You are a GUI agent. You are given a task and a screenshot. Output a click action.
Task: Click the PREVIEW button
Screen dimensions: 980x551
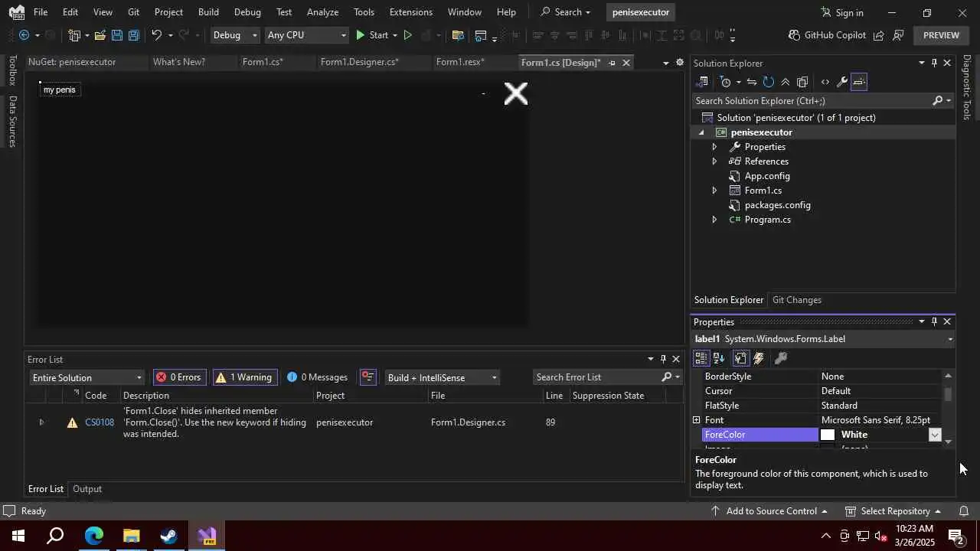coord(941,35)
